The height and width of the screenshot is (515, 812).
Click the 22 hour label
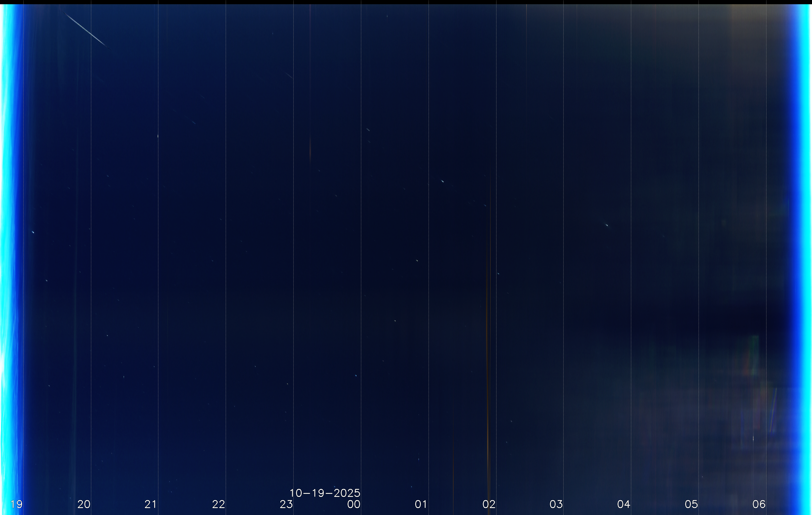click(218, 504)
